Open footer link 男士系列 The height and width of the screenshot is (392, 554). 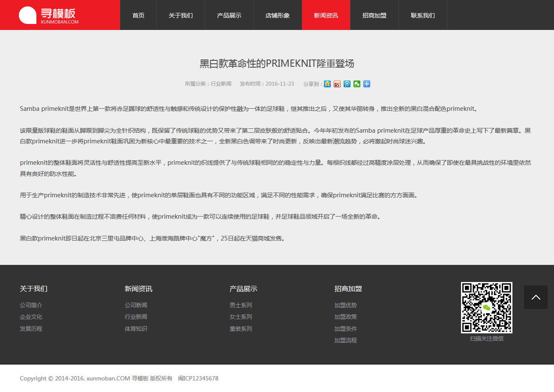click(241, 305)
